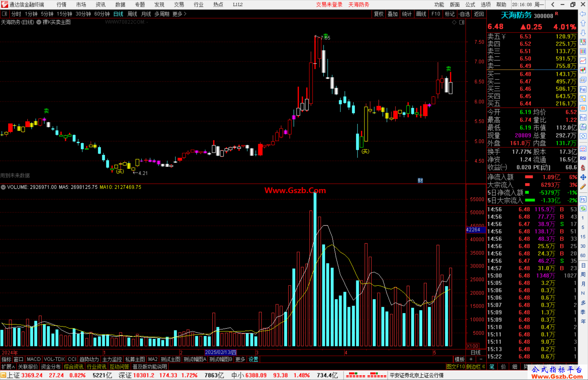Open the 功能 function menu
Image resolution: width=588 pixels, height=380 pixels.
(x=439, y=4)
